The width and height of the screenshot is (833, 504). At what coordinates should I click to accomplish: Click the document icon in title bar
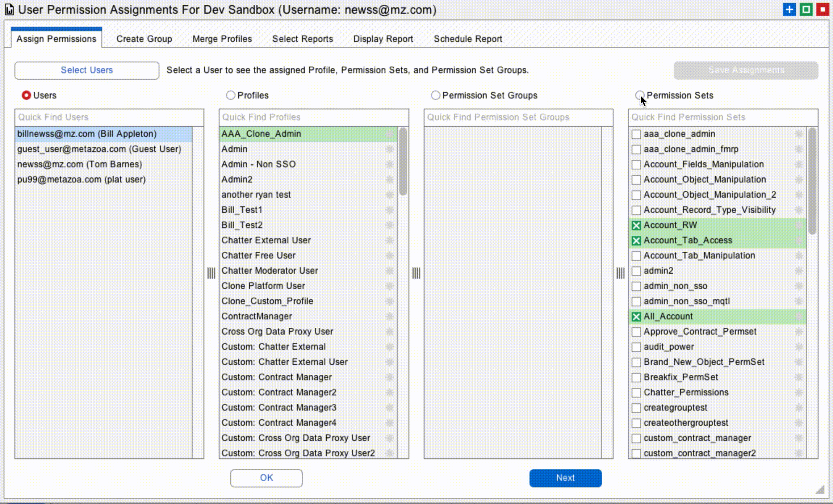tap(9, 10)
